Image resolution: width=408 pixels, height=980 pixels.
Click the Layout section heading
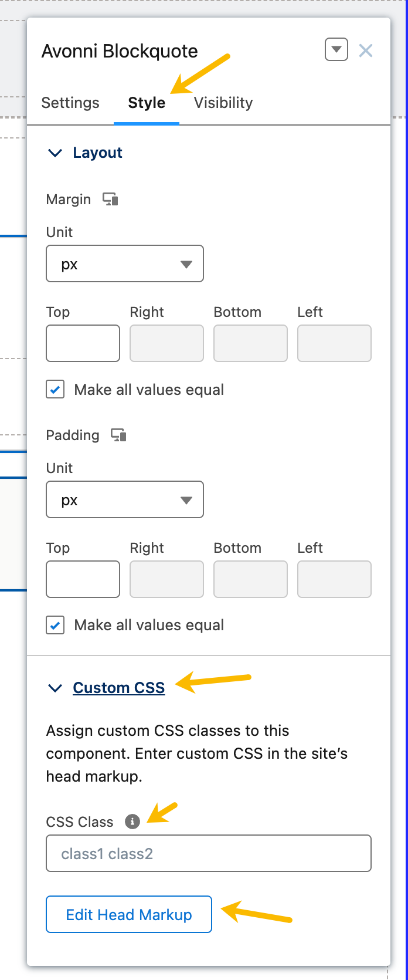tap(97, 153)
